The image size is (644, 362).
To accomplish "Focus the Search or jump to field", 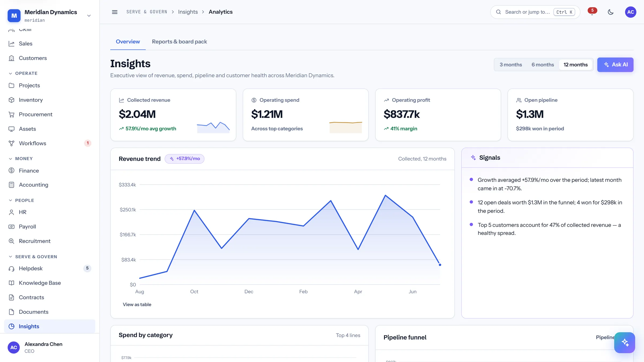I will 535,12.
